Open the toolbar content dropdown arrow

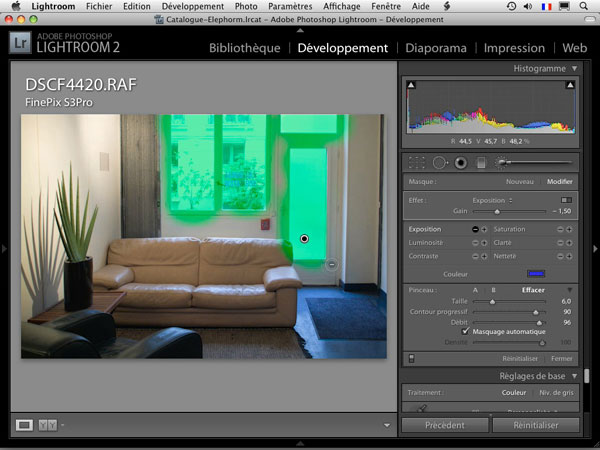[387, 425]
